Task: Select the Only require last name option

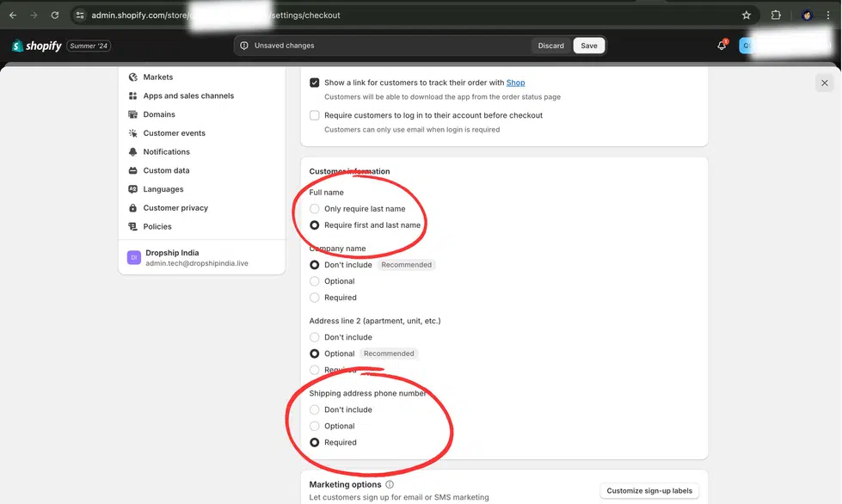Action: coord(314,208)
